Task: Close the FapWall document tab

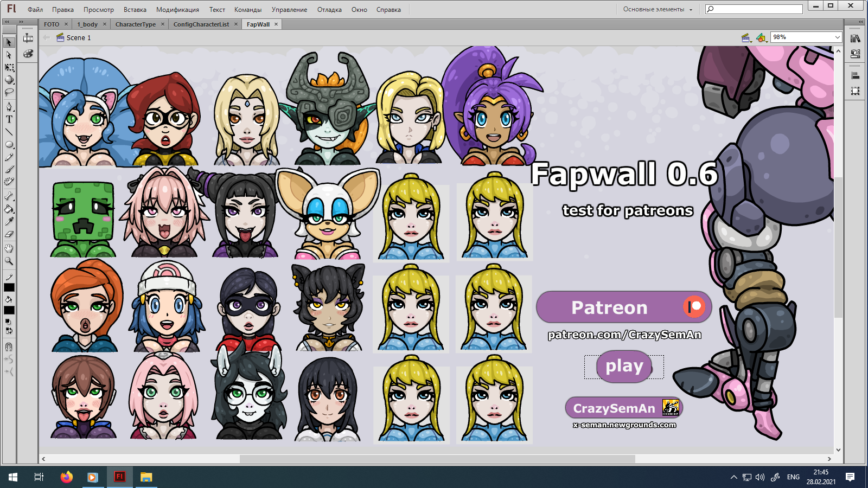Action: [276, 24]
